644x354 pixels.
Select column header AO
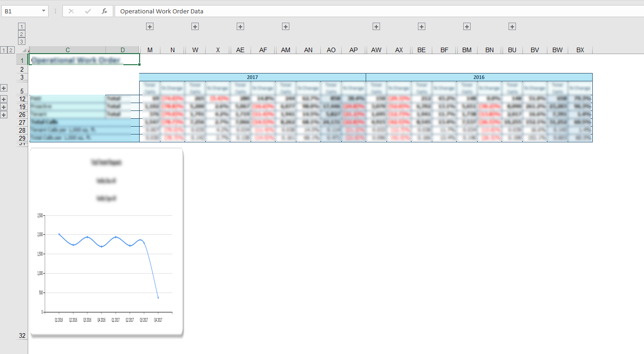coord(331,50)
